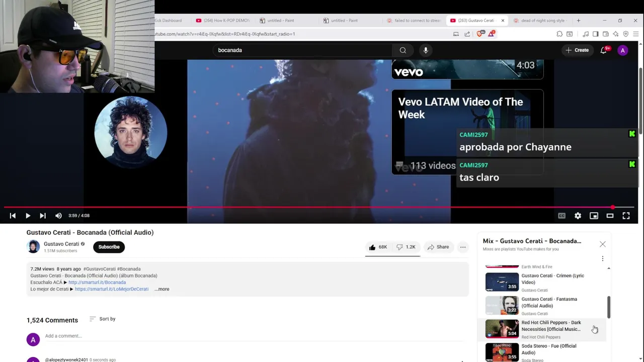The height and width of the screenshot is (362, 644).
Task: Click the #Bocanada hashtag
Action: coord(129,269)
